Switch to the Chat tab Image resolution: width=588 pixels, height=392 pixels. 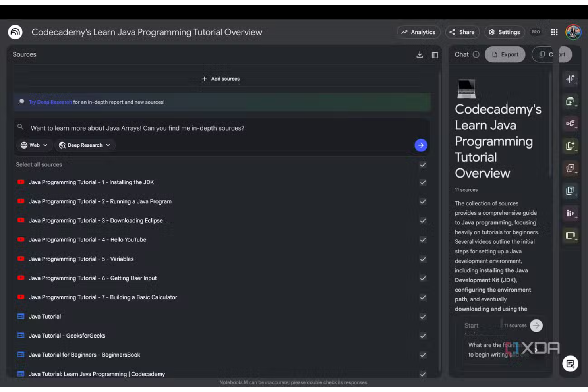(462, 54)
